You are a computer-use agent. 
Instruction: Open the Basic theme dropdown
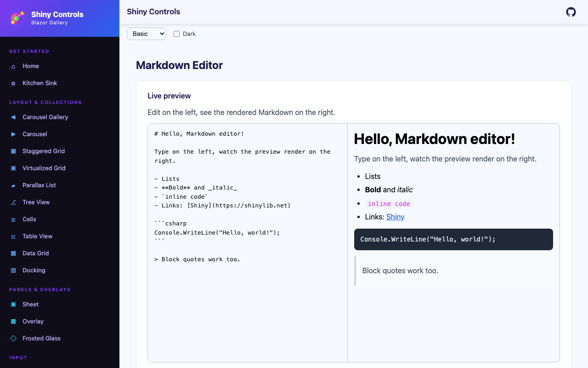tap(147, 34)
